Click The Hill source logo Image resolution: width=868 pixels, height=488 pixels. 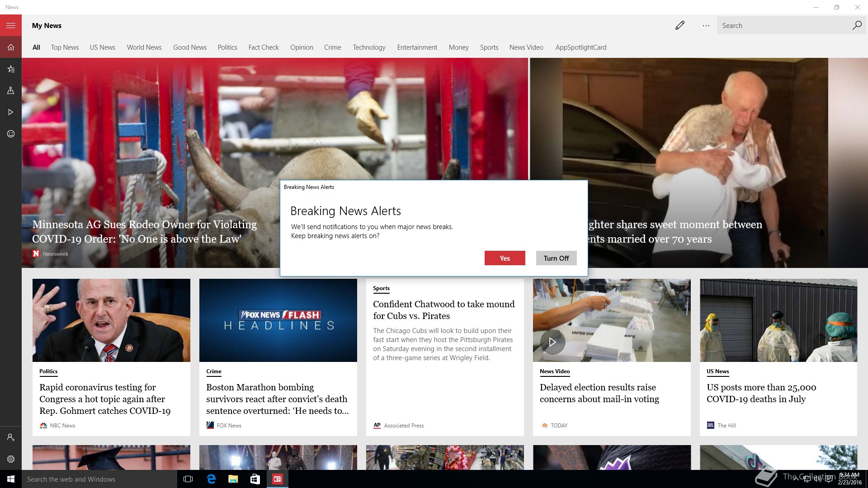pos(710,425)
